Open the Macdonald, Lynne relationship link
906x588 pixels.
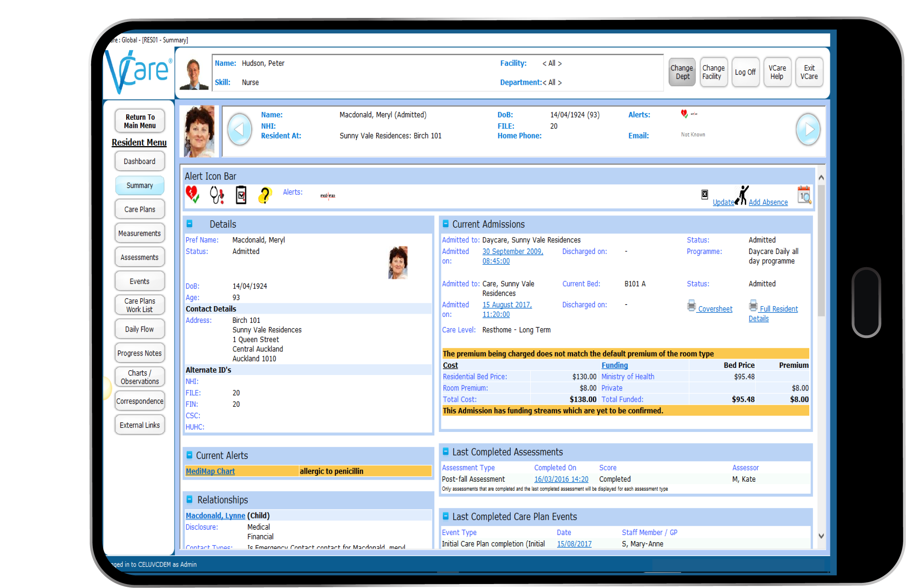pyautogui.click(x=215, y=516)
